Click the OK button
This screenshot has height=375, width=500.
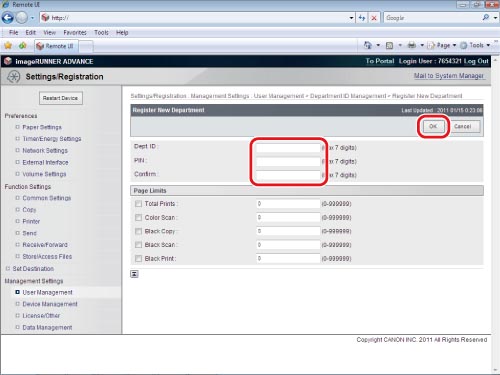pos(433,126)
